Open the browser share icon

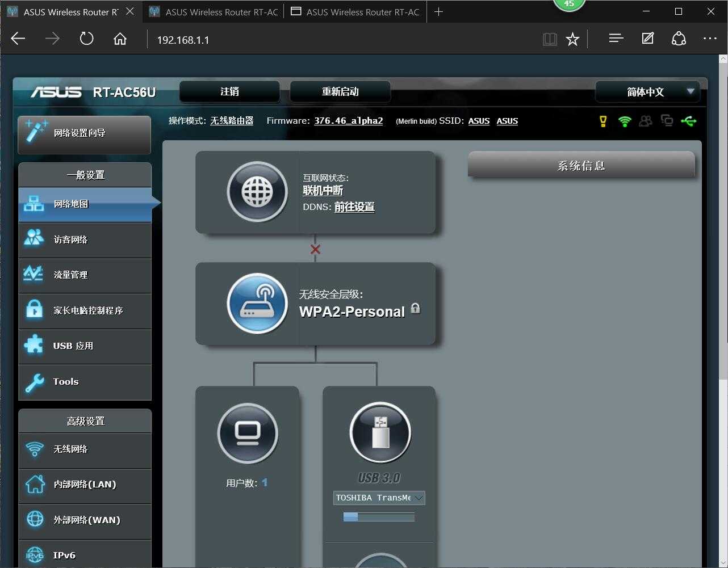click(x=679, y=38)
